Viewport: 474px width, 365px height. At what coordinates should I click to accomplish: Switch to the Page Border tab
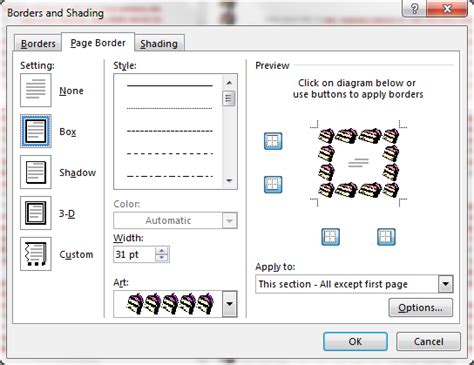[x=98, y=43]
